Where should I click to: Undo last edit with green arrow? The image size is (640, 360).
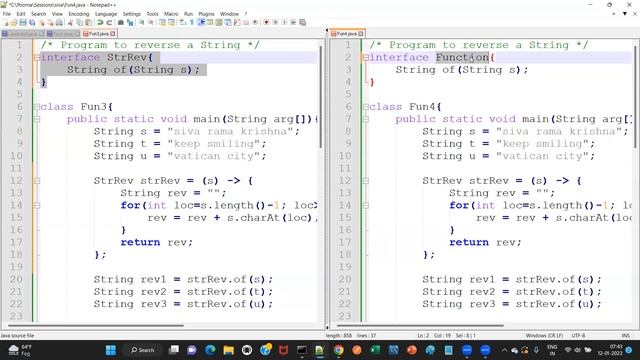tap(100, 22)
